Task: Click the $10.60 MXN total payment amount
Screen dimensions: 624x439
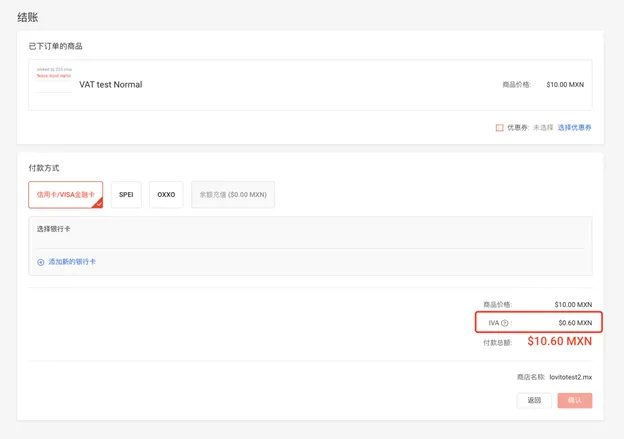Action: [x=559, y=341]
